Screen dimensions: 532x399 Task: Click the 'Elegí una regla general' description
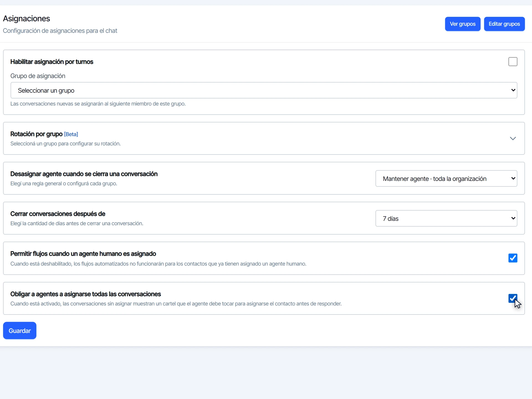(64, 183)
